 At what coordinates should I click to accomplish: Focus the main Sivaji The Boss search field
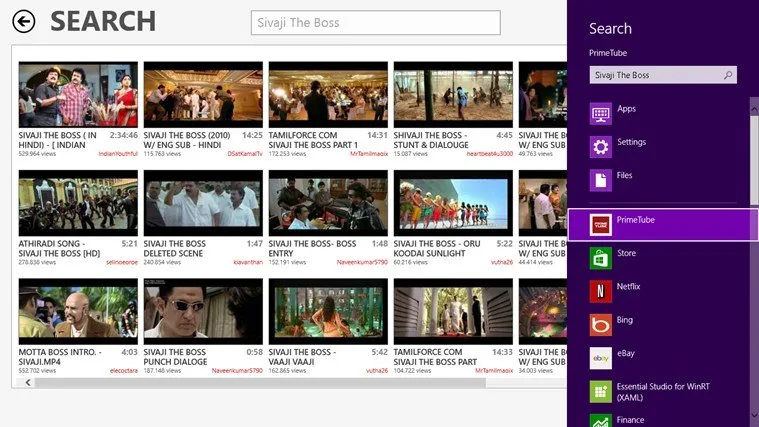[376, 23]
